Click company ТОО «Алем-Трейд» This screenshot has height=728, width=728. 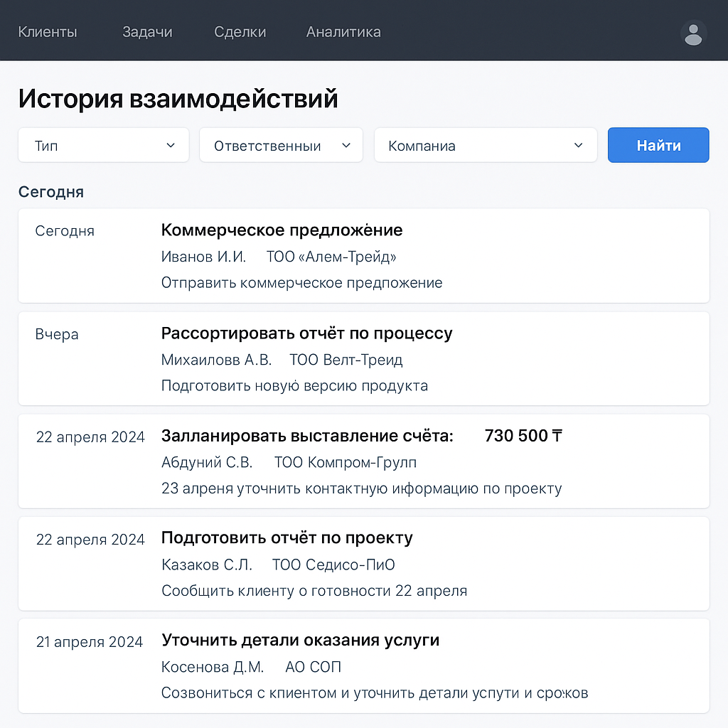331,256
